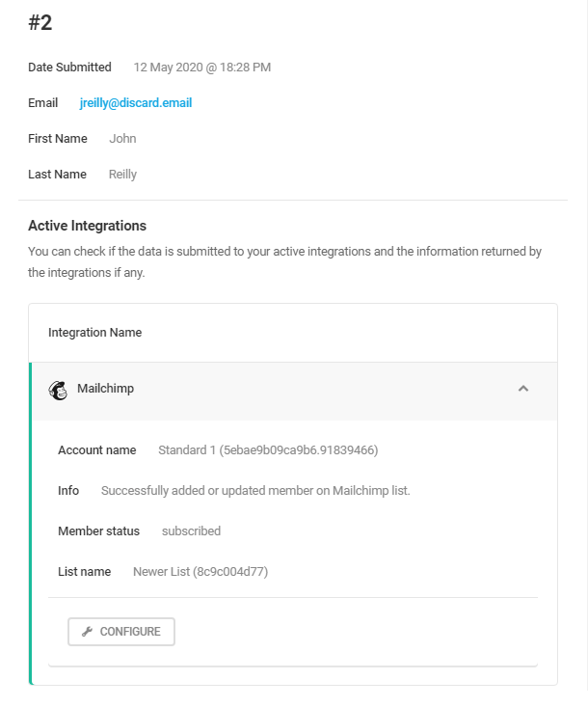Click the Active Integrations heading
This screenshot has width=588, height=707.
pos(88,226)
